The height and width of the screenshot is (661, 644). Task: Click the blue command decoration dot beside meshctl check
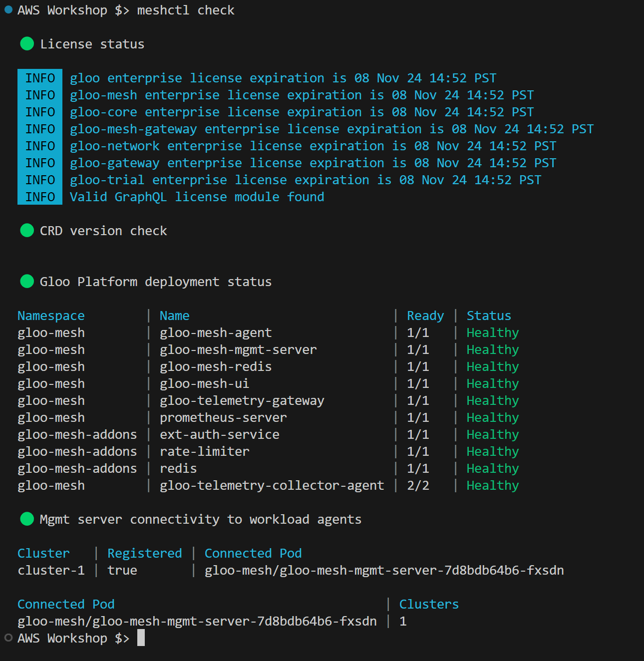click(8, 9)
